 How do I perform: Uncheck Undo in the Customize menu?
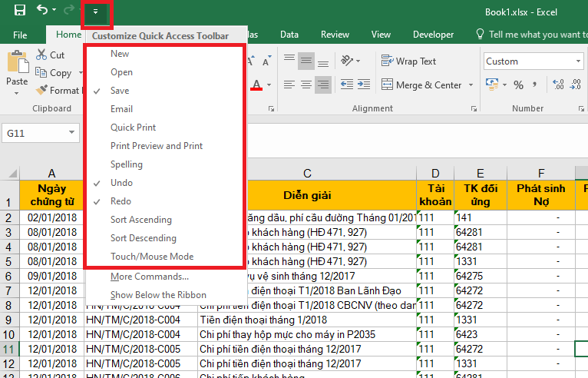coord(121,183)
